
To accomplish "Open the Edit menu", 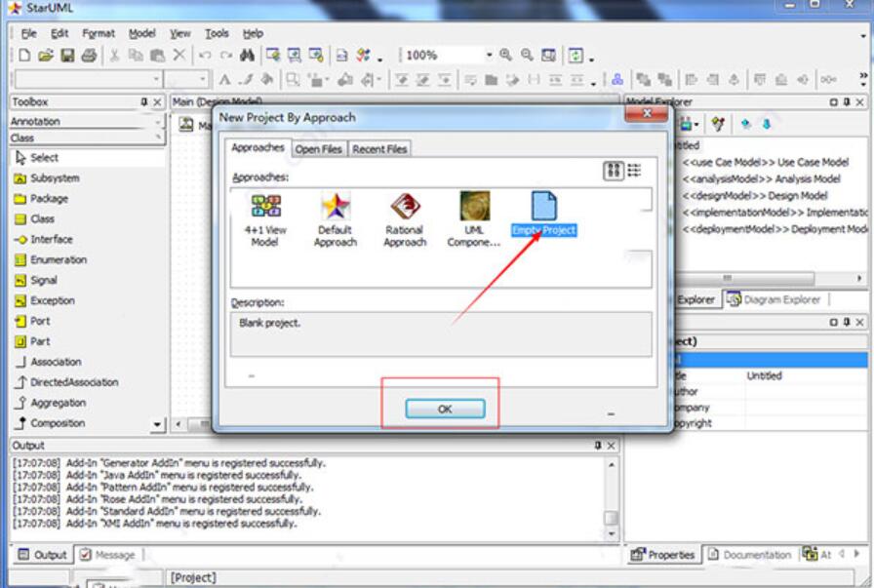I will (60, 33).
